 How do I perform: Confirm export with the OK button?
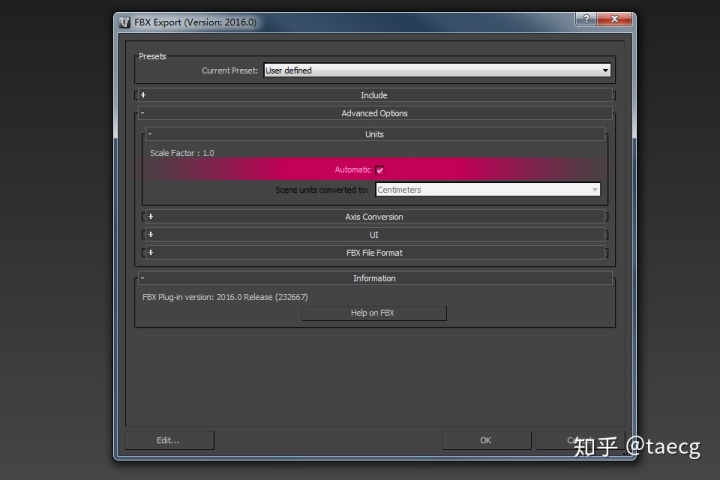pyautogui.click(x=486, y=440)
